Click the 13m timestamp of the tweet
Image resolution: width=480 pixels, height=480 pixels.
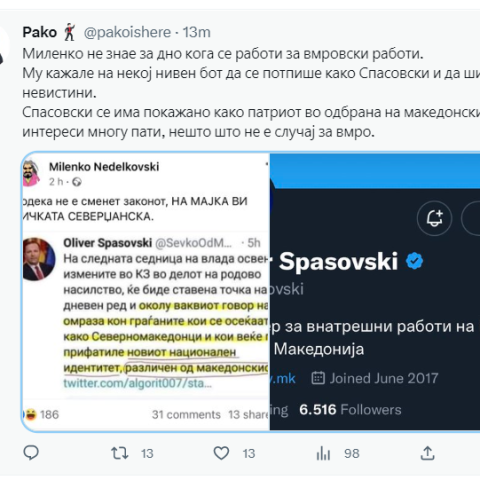[x=197, y=32]
